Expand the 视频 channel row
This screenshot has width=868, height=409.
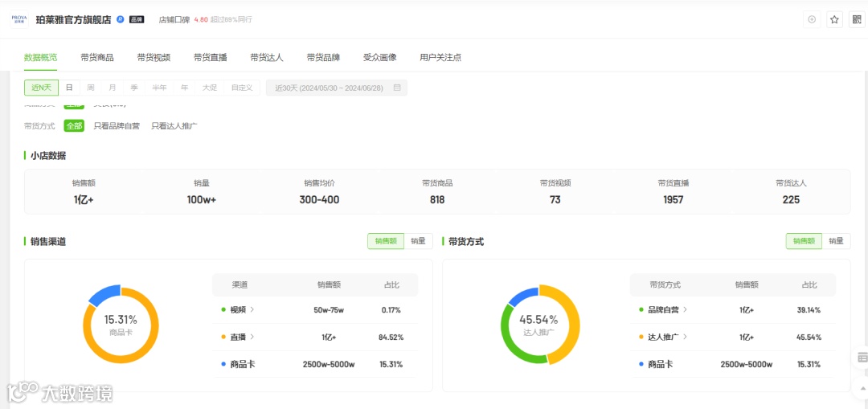242,310
